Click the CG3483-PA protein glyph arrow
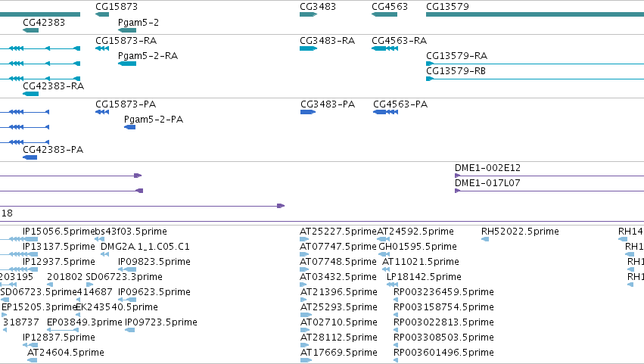 pos(308,112)
